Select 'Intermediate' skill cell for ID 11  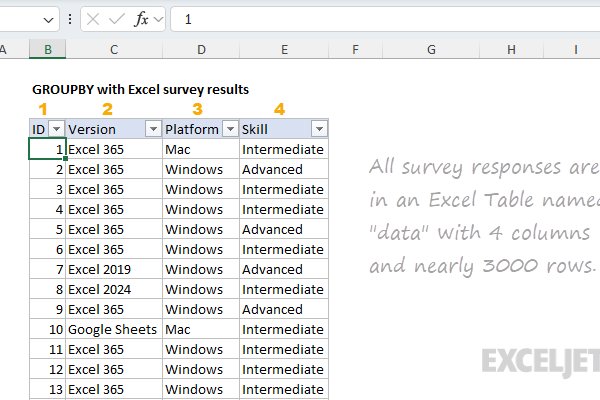pyautogui.click(x=284, y=349)
